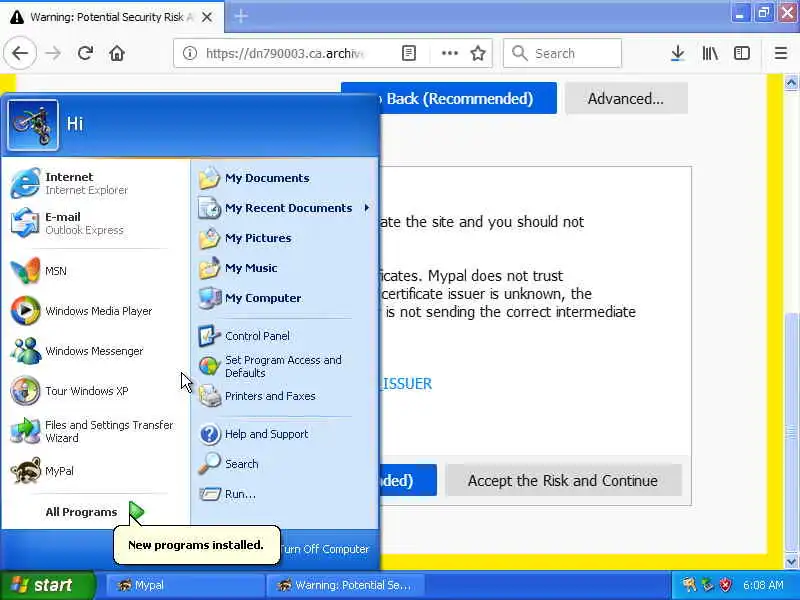Launch MyPal browser from Start menu
Viewport: 800px width, 600px height.
(95, 471)
